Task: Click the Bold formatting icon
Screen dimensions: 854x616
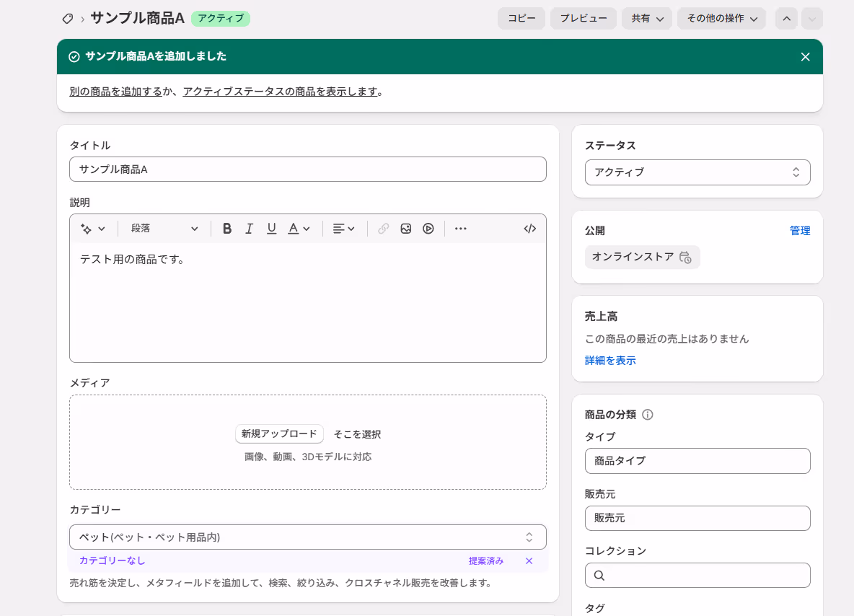Action: coord(227,229)
